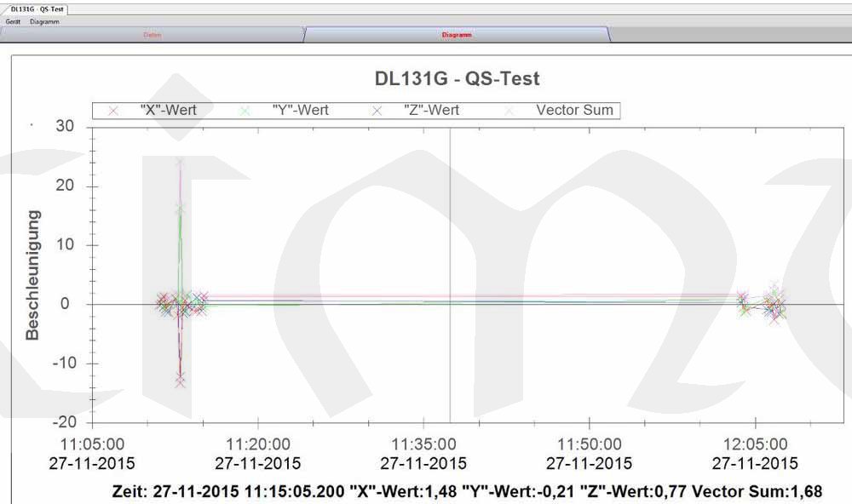Click the Beschleunigung Y-axis label
The height and width of the screenshot is (504, 852).
32,274
